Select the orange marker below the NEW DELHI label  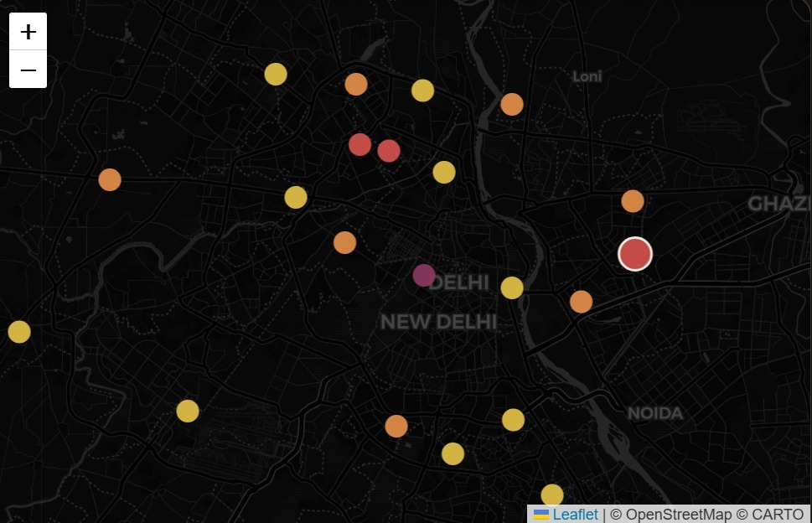click(396, 426)
